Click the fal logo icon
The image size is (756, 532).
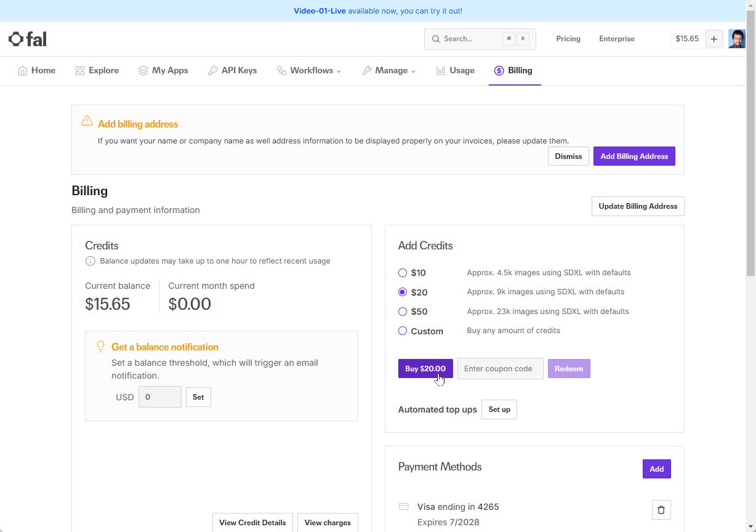coord(16,39)
